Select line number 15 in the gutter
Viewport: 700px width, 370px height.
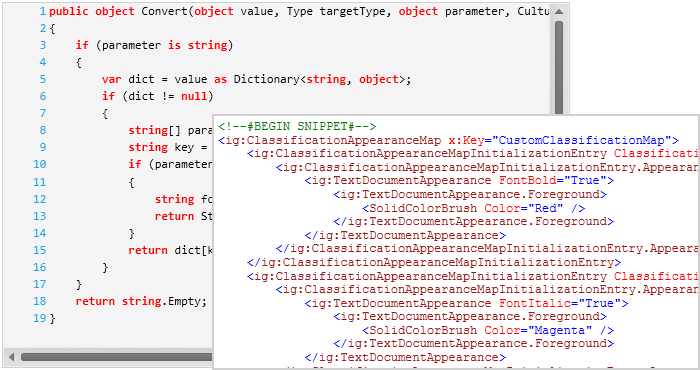39,250
